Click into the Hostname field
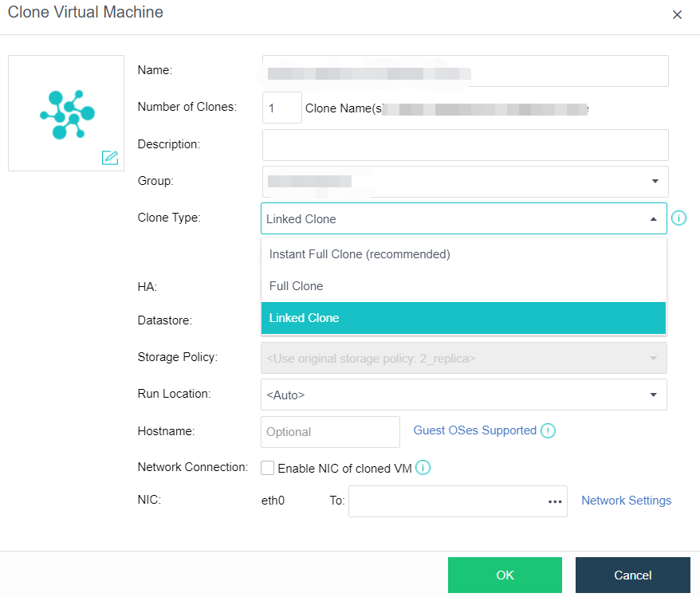This screenshot has width=700, height=597. pos(330,432)
